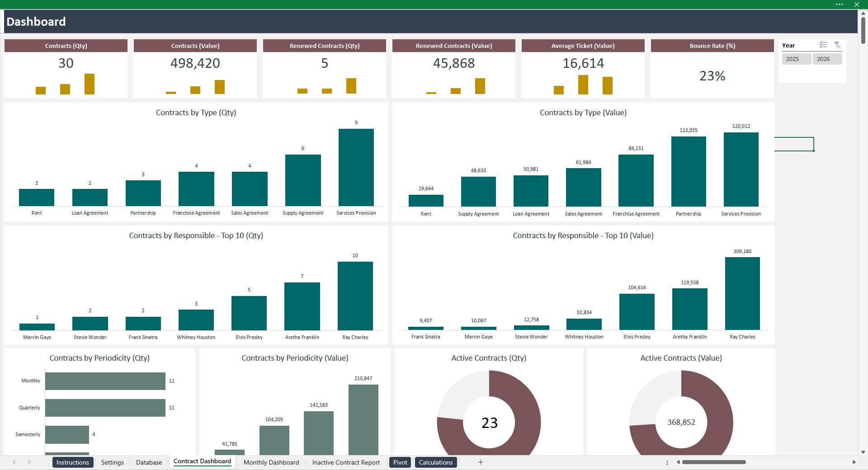
Task: Deselect the highlighted 2026 slicer button
Action: coord(827,59)
